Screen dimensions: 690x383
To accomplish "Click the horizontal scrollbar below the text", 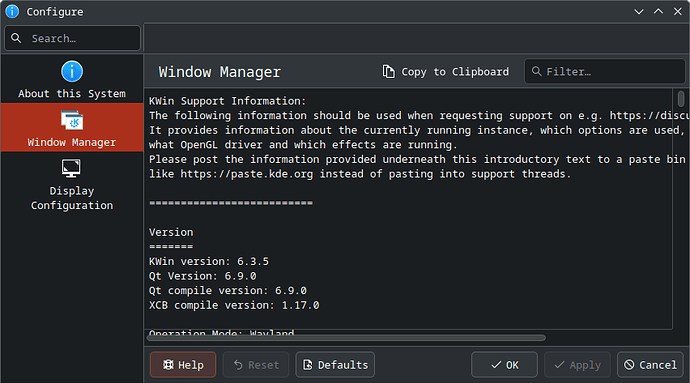I will click(x=346, y=338).
